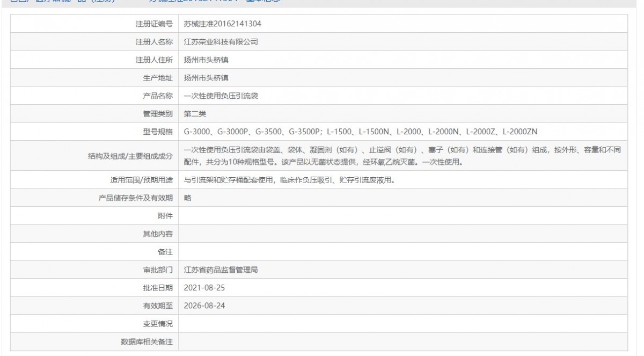This screenshot has height=356, width=644.
Task: Click the 审批部门 label
Action: click(158, 270)
